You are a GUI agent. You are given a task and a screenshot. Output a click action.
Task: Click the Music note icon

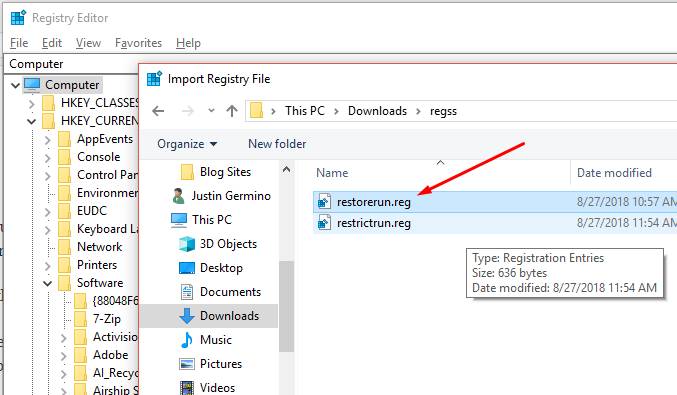(187, 340)
